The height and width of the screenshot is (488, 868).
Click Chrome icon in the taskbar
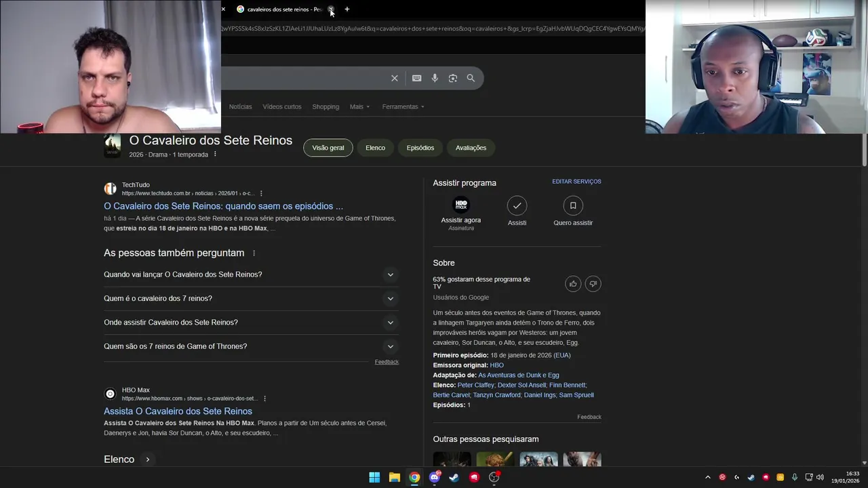pos(414,477)
